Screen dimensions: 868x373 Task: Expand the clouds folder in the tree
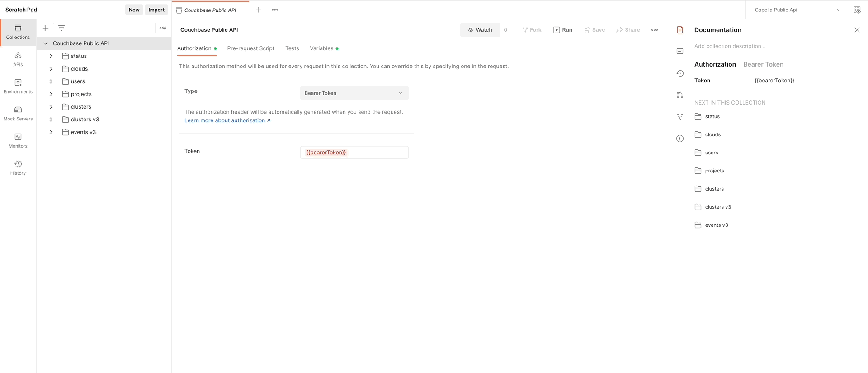pos(51,69)
